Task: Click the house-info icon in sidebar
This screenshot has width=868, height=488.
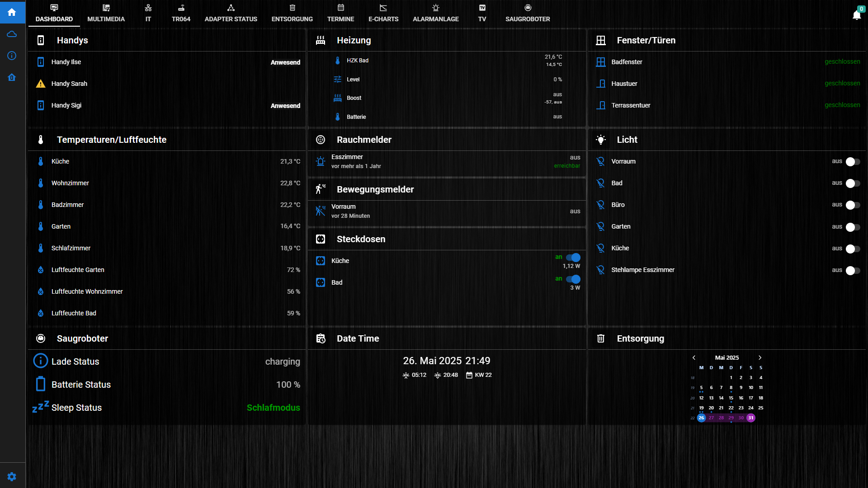Action: pyautogui.click(x=12, y=77)
